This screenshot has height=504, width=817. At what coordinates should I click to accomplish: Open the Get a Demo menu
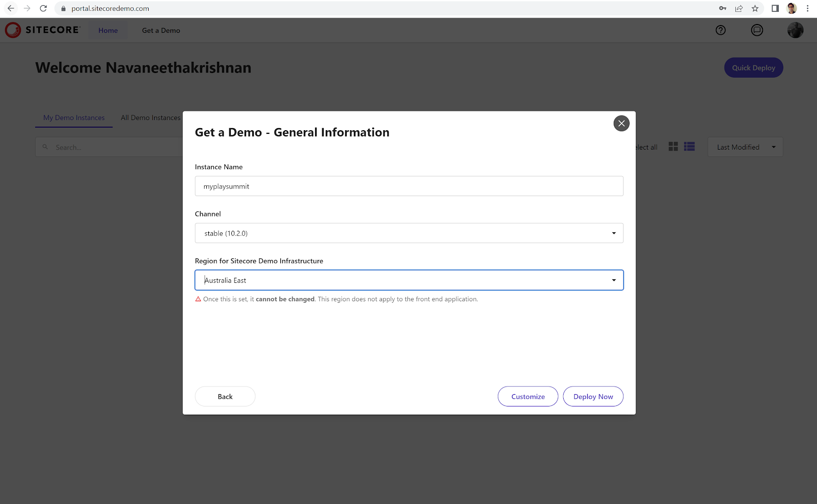pos(161,31)
